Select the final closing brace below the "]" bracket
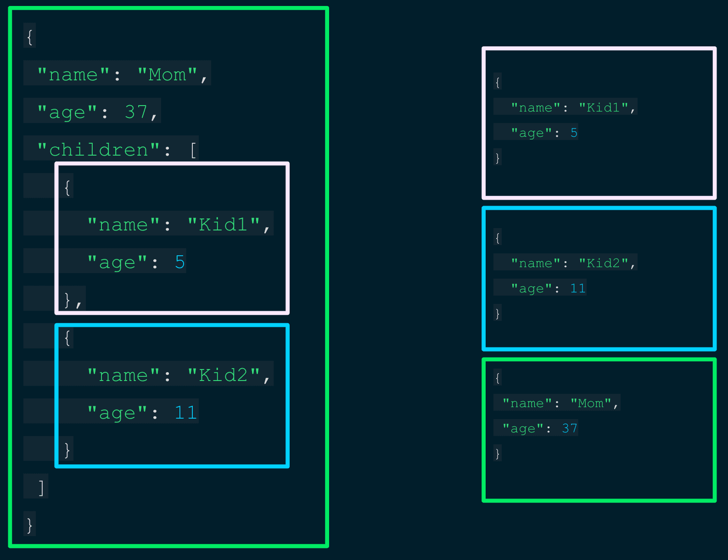The width and height of the screenshot is (728, 560). coord(29,525)
